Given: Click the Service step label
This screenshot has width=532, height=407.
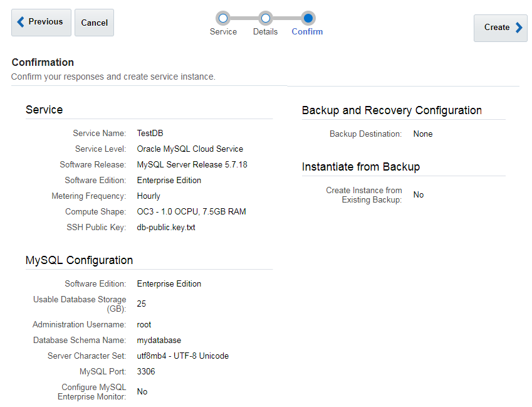Looking at the screenshot, I should coord(223,32).
